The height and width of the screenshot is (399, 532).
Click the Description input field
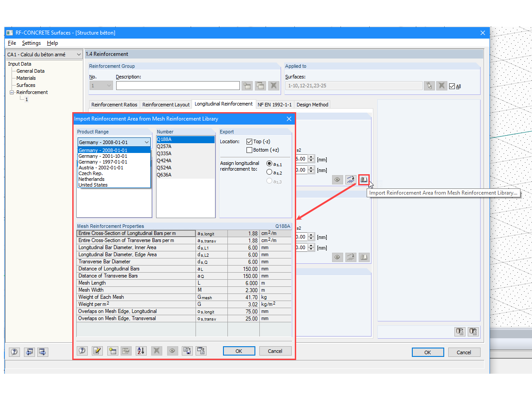tap(178, 86)
